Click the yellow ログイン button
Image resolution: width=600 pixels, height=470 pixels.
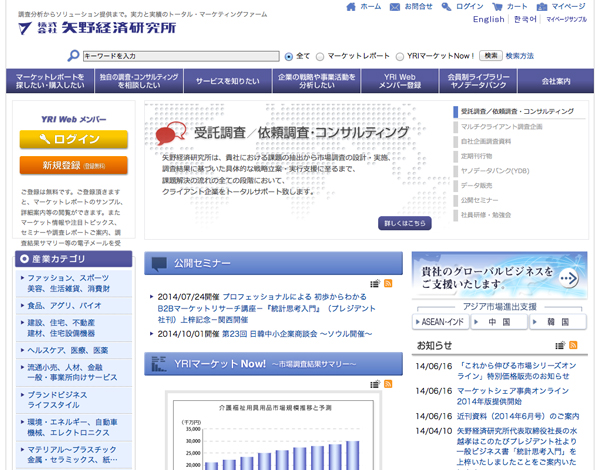coord(73,139)
